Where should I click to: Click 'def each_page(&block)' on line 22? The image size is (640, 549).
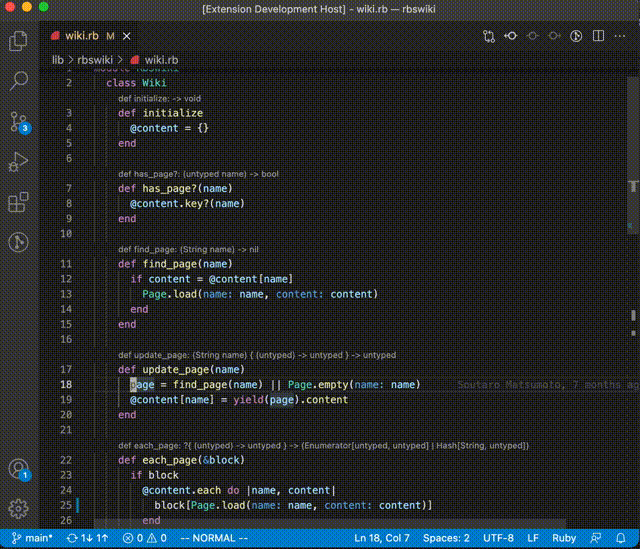tap(181, 460)
